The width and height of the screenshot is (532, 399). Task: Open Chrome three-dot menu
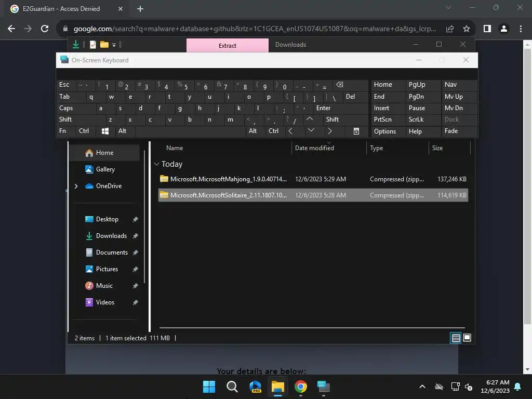(x=521, y=29)
